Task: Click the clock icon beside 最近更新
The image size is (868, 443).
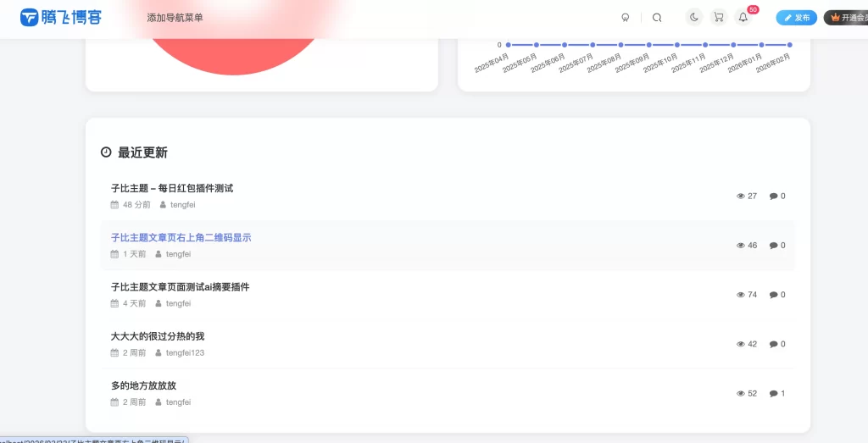Action: [x=106, y=152]
